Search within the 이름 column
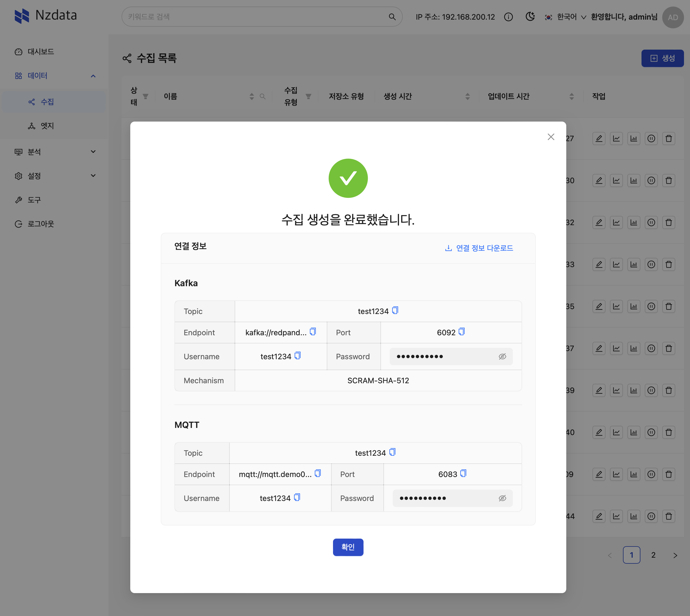Viewport: 690px width, 616px height. [x=262, y=96]
